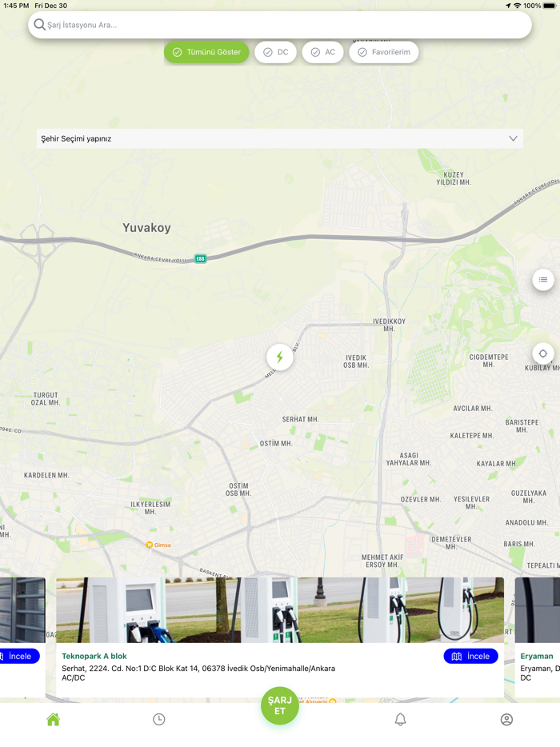560x747 pixels.
Task: Click the Wi-Fi icon in status bar
Action: click(517, 6)
